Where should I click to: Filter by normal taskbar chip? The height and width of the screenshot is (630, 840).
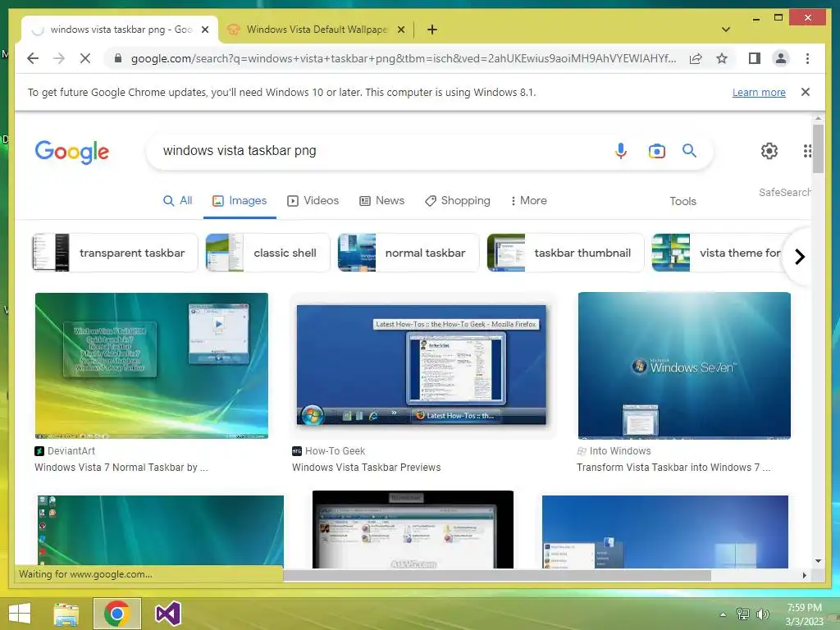pyautogui.click(x=409, y=253)
